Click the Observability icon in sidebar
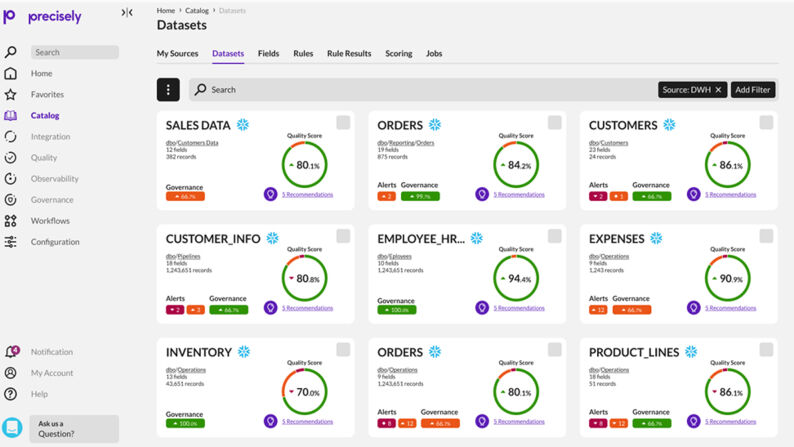The image size is (794, 447). click(x=10, y=178)
